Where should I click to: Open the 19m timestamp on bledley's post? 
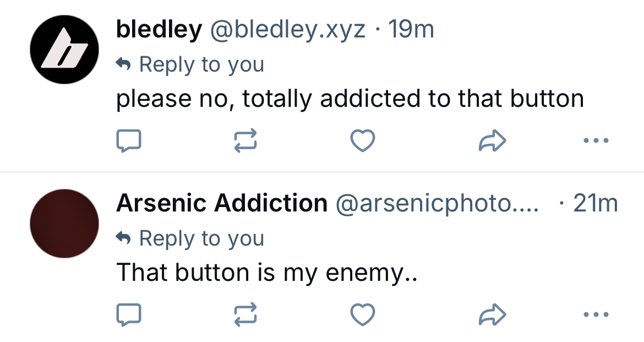click(x=411, y=30)
